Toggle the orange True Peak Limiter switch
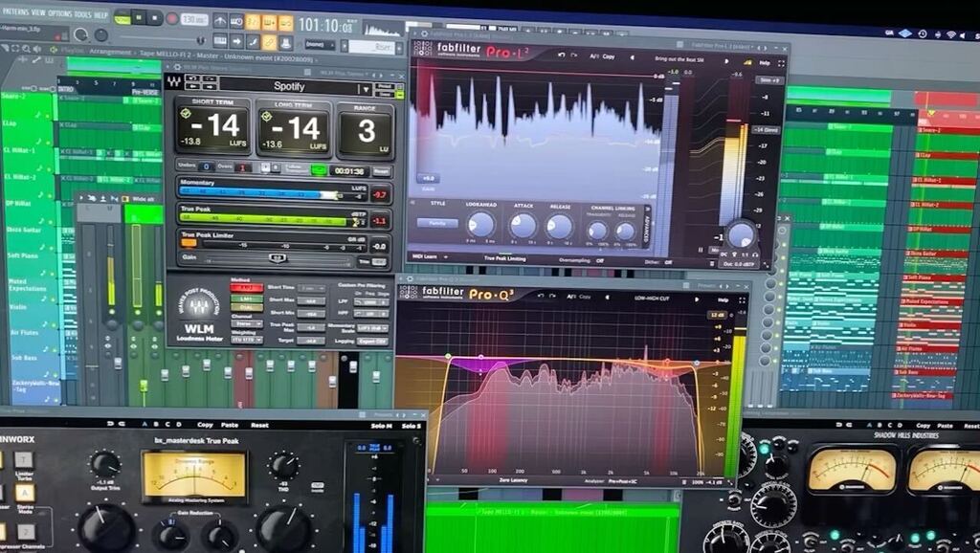Screen dimensions: 980x553 189,243
